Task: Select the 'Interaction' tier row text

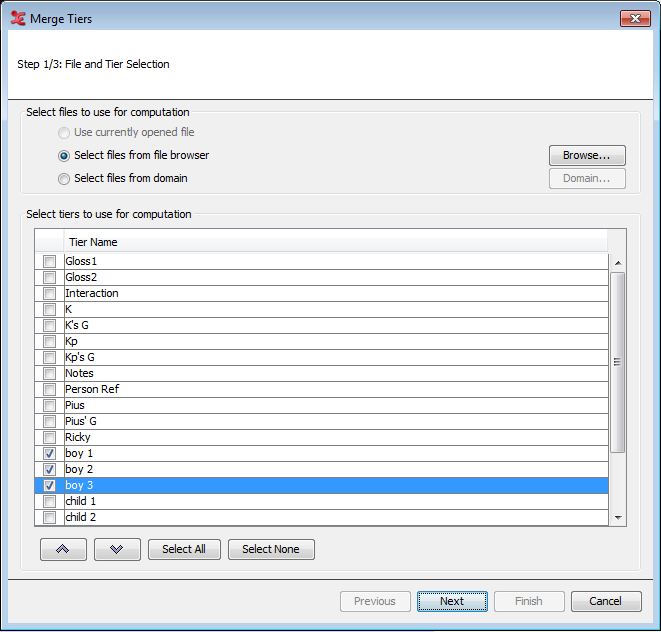Action: (91, 293)
